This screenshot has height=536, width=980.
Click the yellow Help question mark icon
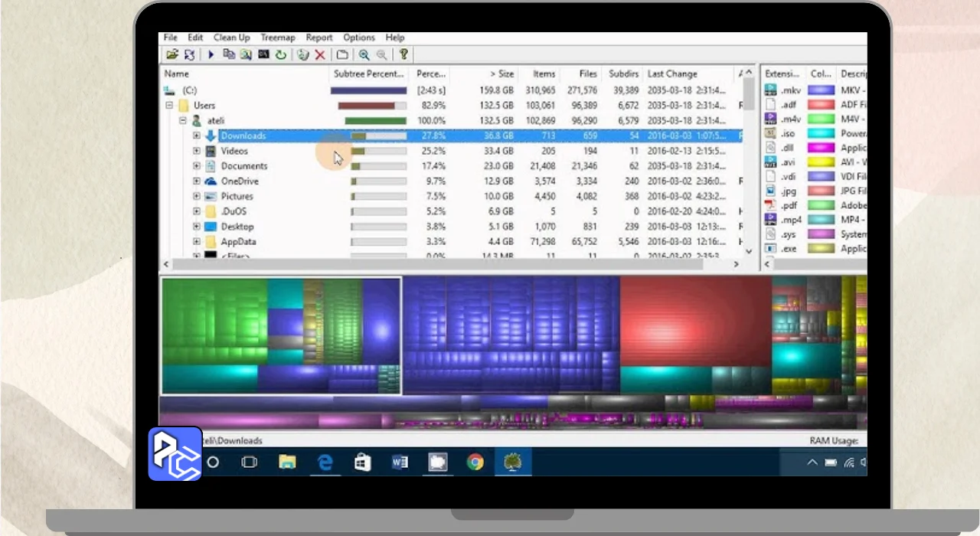403,54
